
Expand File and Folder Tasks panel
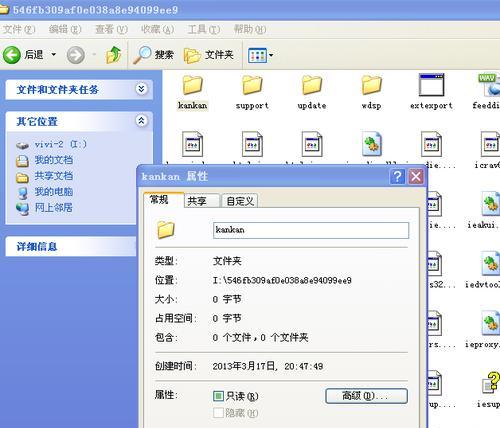[141, 89]
